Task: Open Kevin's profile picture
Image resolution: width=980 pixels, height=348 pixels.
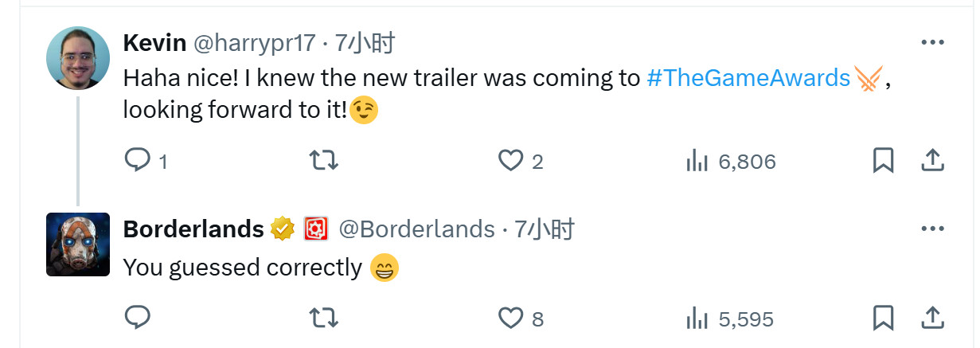Action: coord(78,58)
